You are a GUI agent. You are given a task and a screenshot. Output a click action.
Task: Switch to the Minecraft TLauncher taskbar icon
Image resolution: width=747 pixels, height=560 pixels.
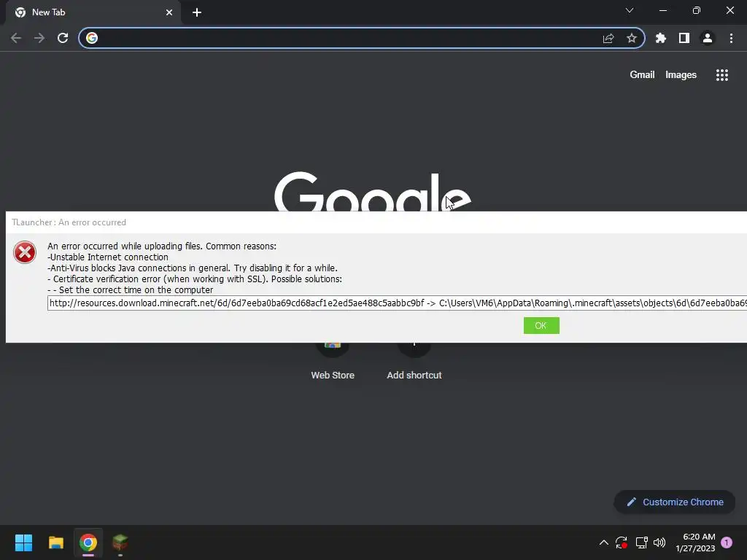click(120, 542)
